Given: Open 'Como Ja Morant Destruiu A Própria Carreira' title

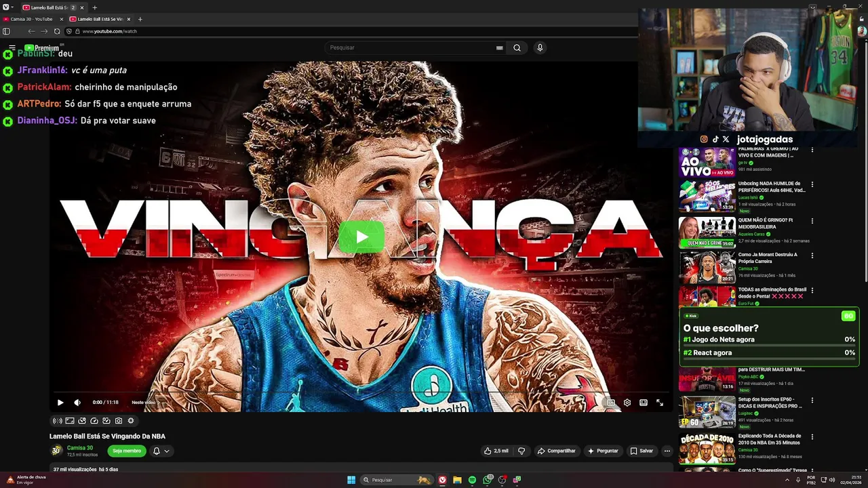Looking at the screenshot, I should click(768, 258).
